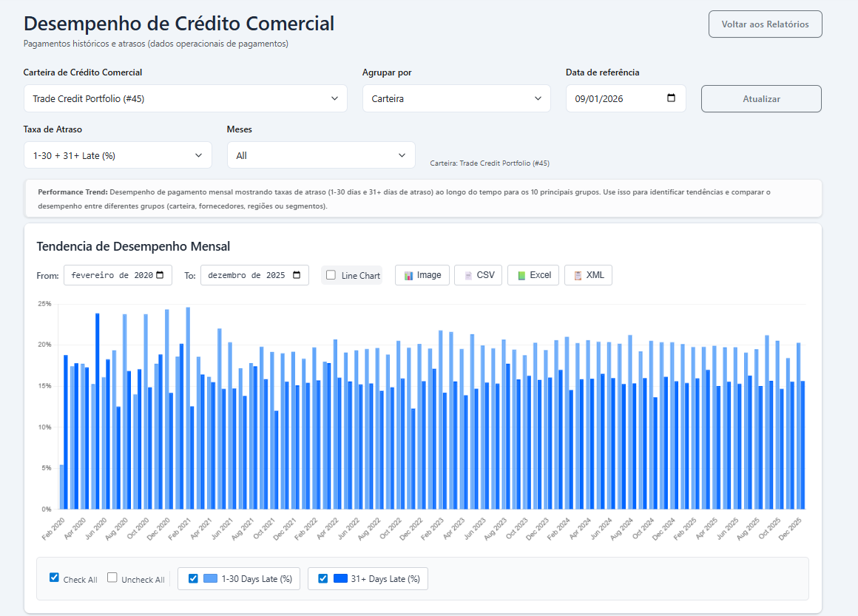This screenshot has width=858, height=616.
Task: Toggle the 31+ Days Late (%) checkbox
Action: pos(322,579)
